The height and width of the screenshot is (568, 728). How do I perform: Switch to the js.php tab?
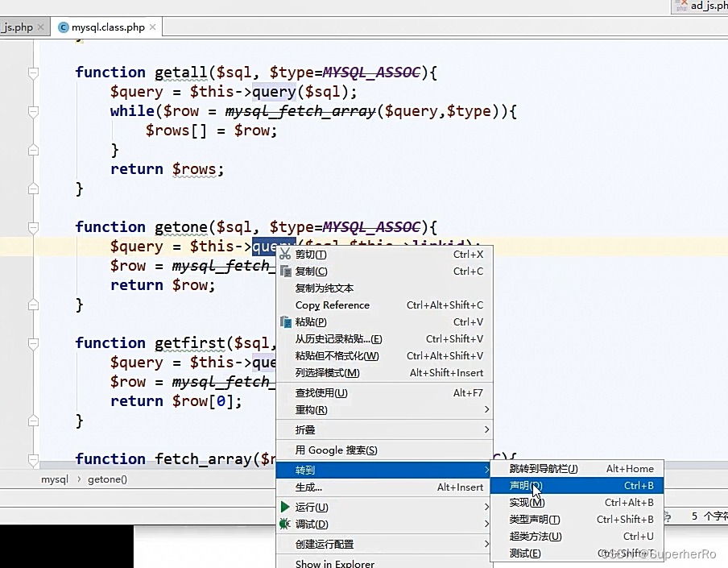16,27
